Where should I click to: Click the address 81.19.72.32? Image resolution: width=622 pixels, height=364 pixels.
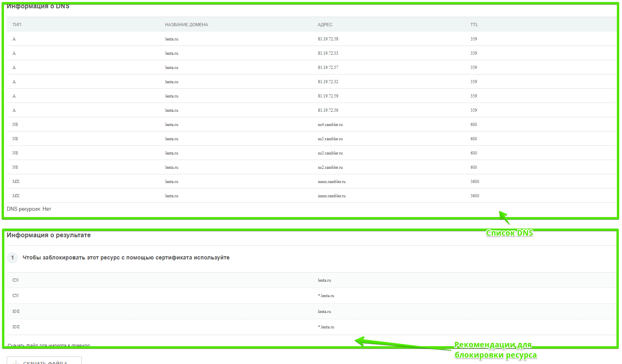click(x=328, y=82)
